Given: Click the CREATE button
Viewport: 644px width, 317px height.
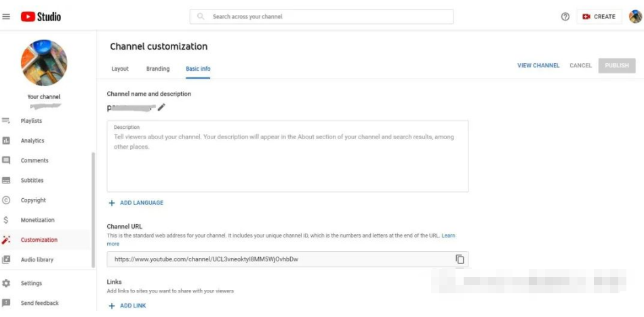Looking at the screenshot, I should tap(599, 17).
